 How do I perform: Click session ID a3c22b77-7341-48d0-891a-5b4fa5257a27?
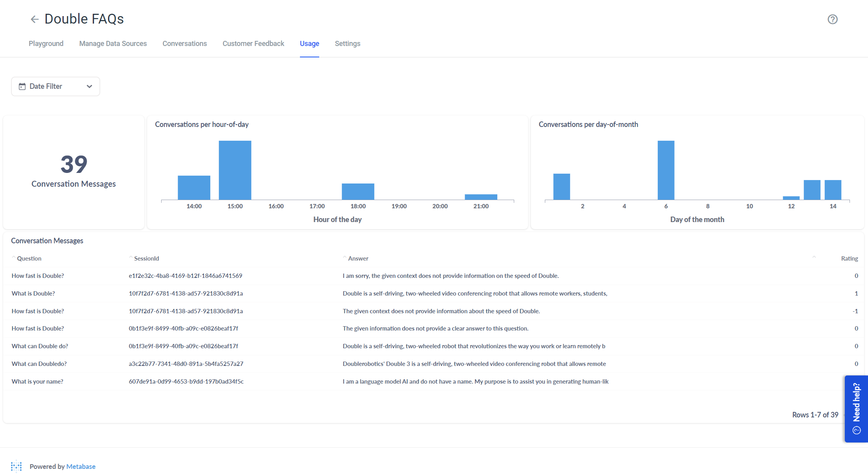[x=186, y=364]
